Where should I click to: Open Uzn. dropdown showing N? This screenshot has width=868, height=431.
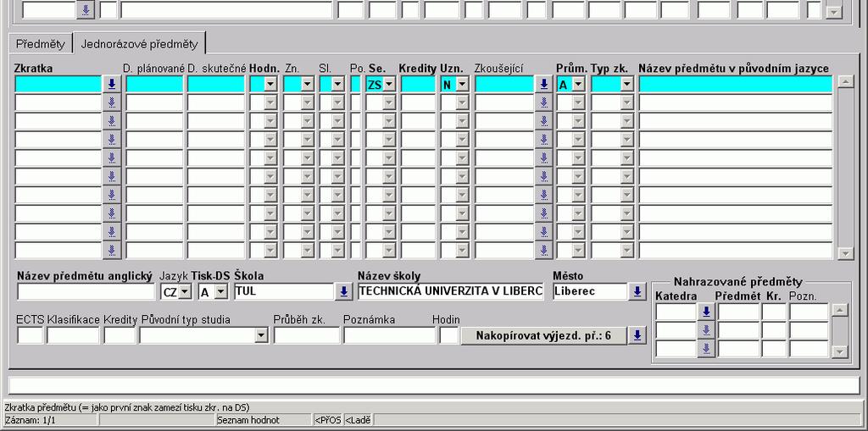(462, 85)
